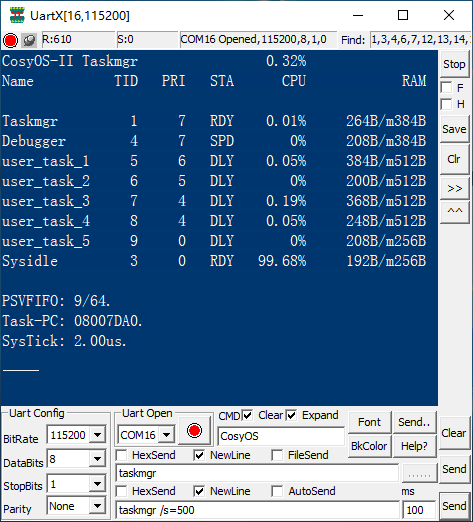Click the 'taskmgr' send text field
Image resolution: width=473 pixels, height=522 pixels.
pos(257,473)
